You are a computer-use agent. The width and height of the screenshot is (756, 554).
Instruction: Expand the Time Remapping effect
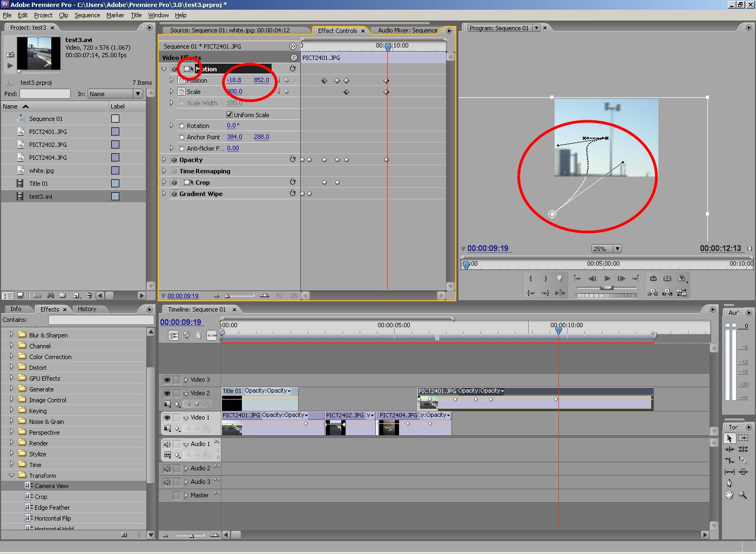pos(164,171)
